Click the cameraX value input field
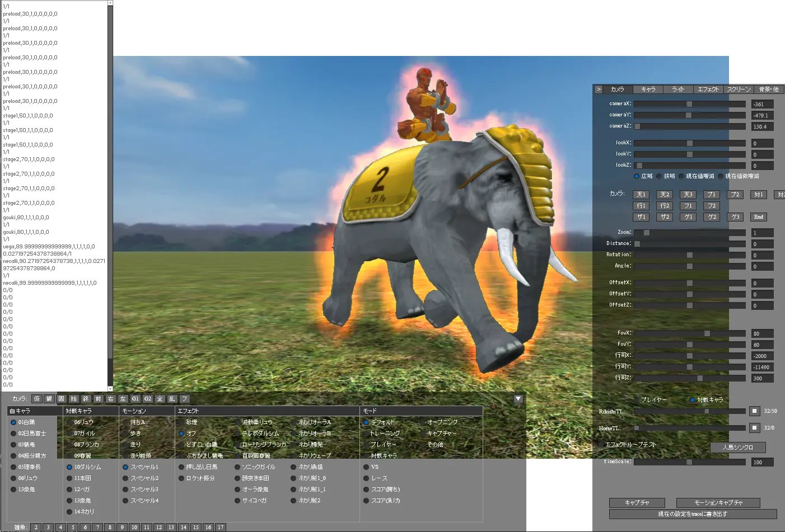 pos(762,104)
